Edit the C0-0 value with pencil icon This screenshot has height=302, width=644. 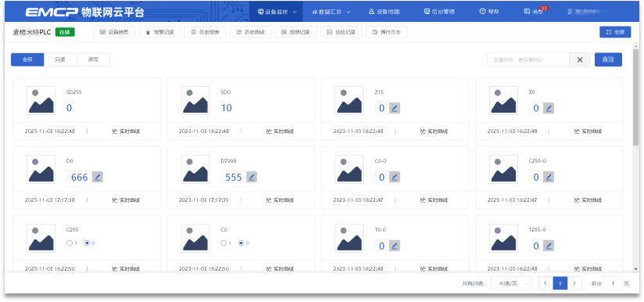click(394, 177)
